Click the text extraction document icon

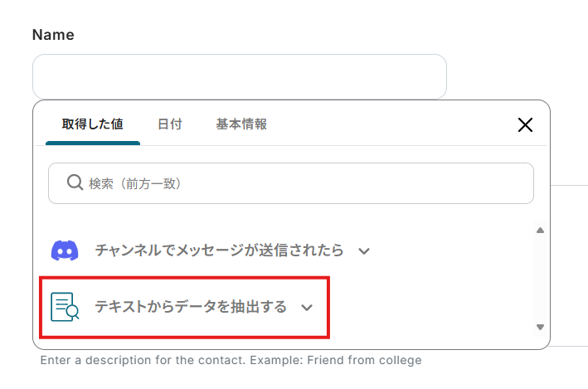click(x=65, y=307)
